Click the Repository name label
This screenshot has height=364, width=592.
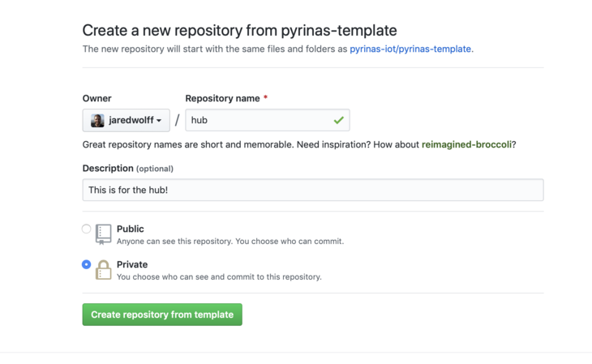(x=222, y=98)
